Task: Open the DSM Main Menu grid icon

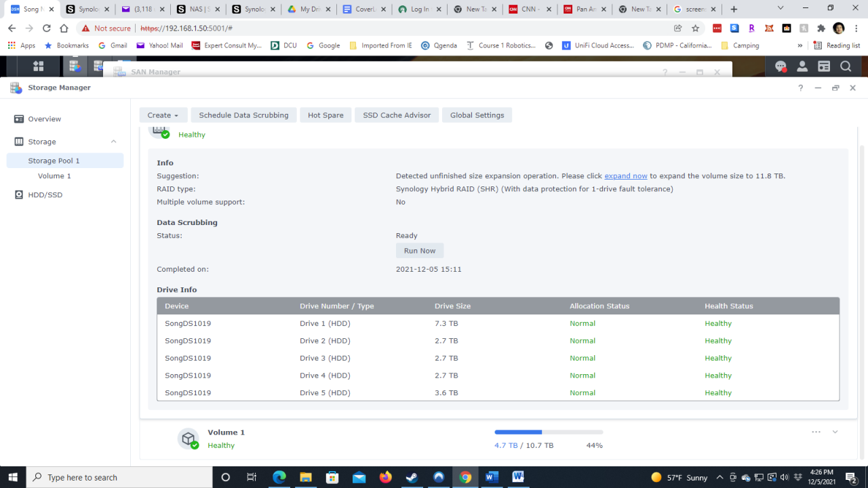Action: pos(38,66)
